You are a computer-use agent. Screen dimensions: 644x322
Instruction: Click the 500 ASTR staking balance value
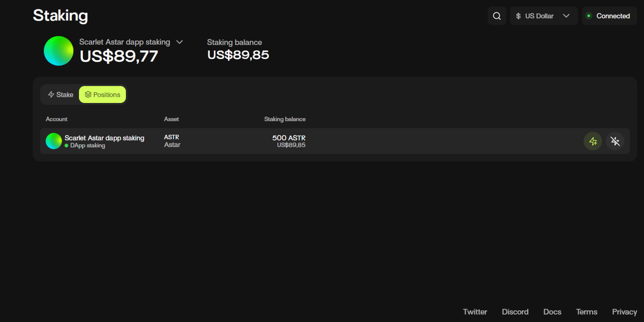pos(289,138)
